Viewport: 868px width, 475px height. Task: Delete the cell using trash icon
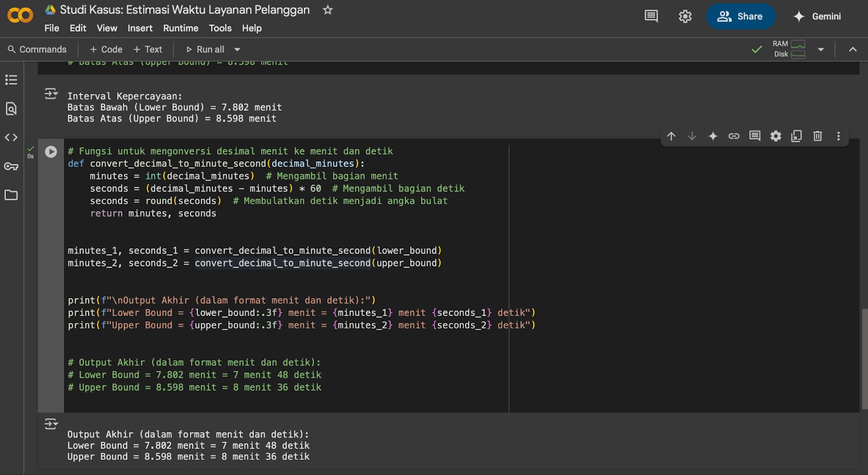point(818,136)
